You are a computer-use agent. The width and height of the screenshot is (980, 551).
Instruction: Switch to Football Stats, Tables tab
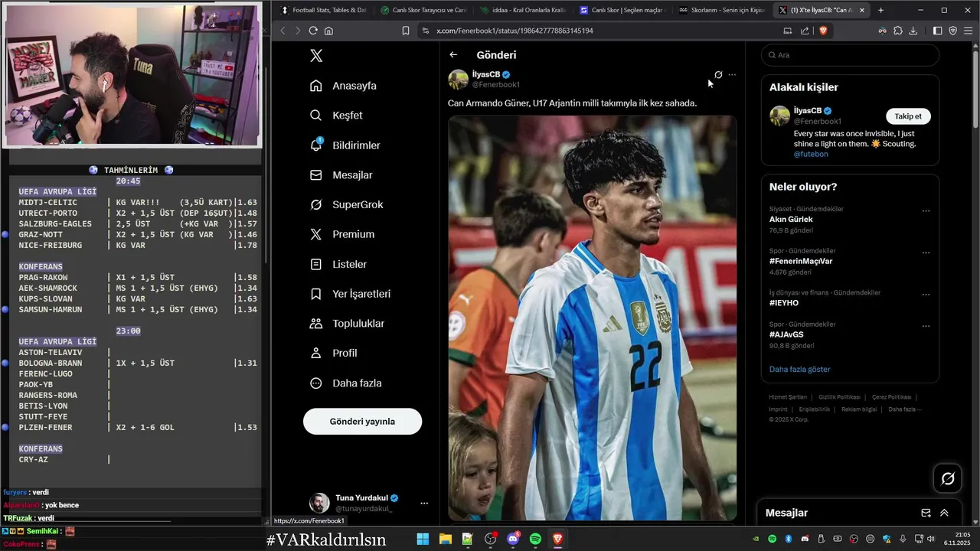tap(324, 11)
